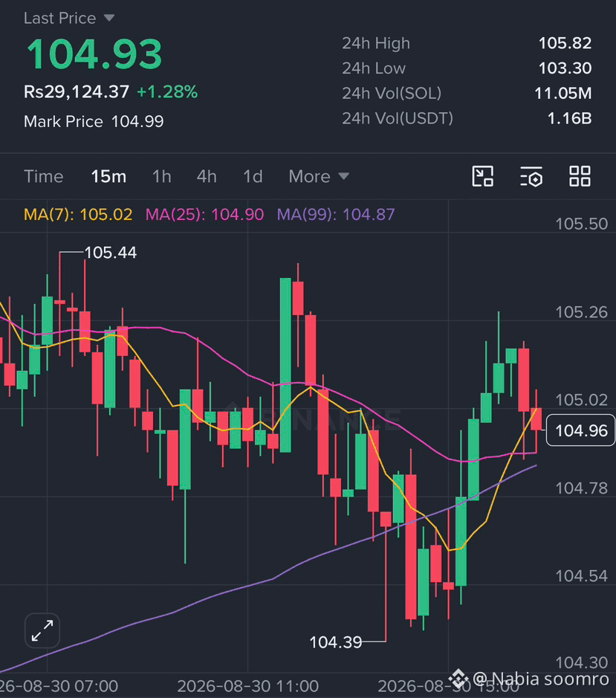Tap the 24h High value 105.82
The width and height of the screenshot is (616, 698).
click(565, 43)
